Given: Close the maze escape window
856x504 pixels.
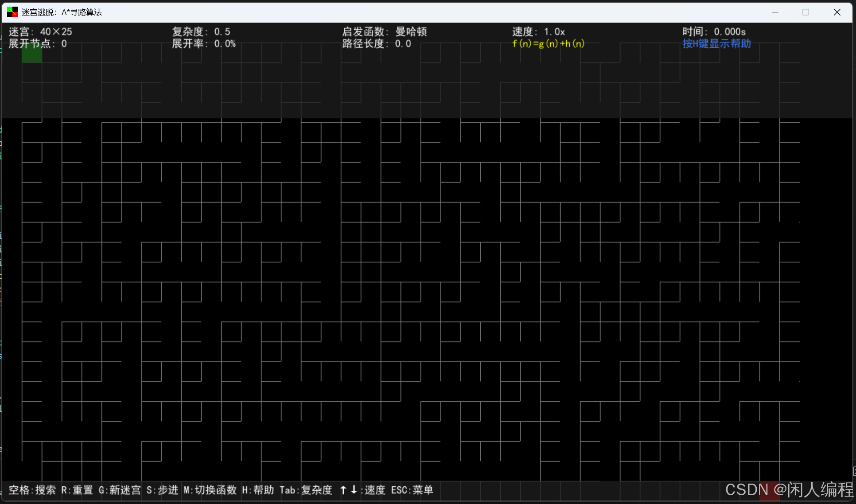Looking at the screenshot, I should (x=837, y=12).
